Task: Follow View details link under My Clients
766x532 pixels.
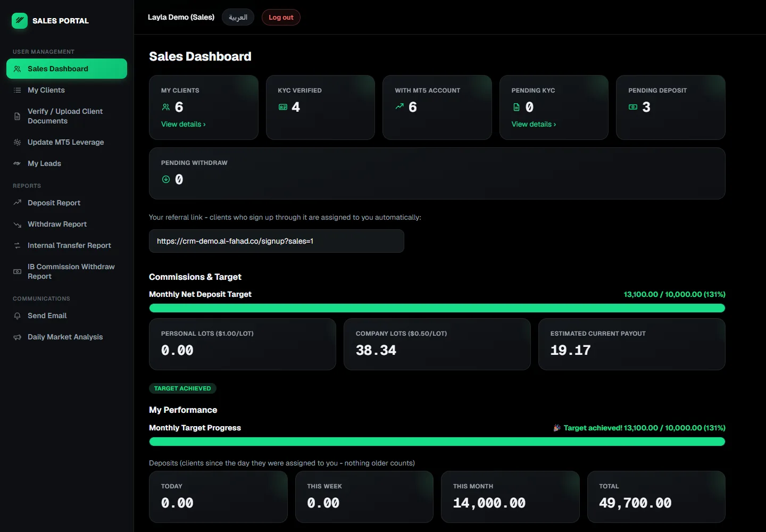Action: point(184,124)
